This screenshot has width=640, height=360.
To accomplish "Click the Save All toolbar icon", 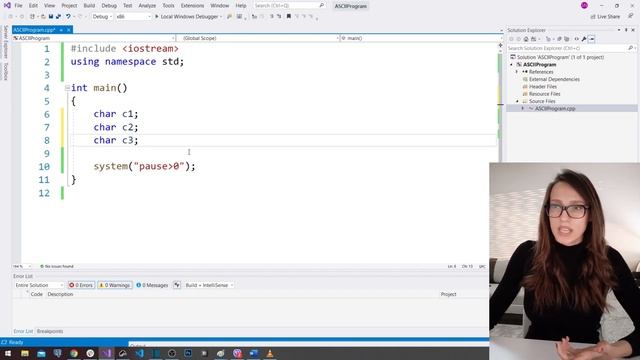I will pyautogui.click(x=58, y=16).
